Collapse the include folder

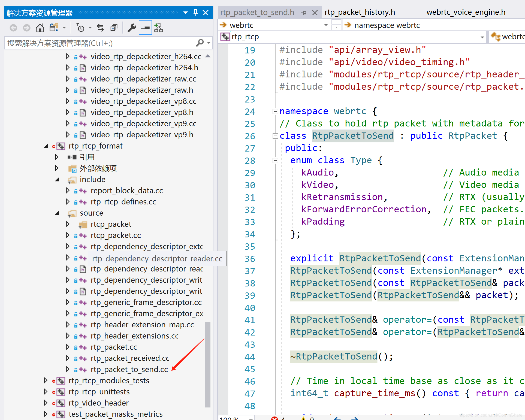(57, 180)
